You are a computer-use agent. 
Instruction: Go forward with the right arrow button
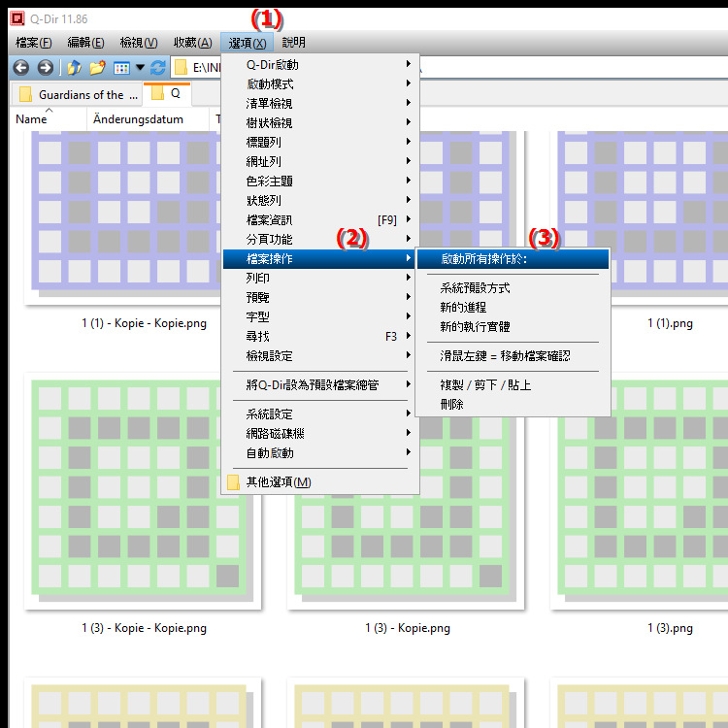45,68
